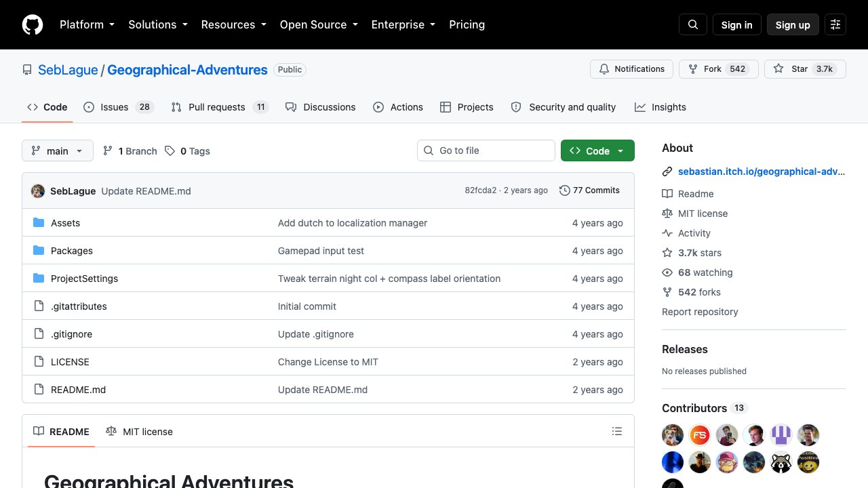Switch to the Insights tab
The image size is (868, 488).
tap(660, 107)
